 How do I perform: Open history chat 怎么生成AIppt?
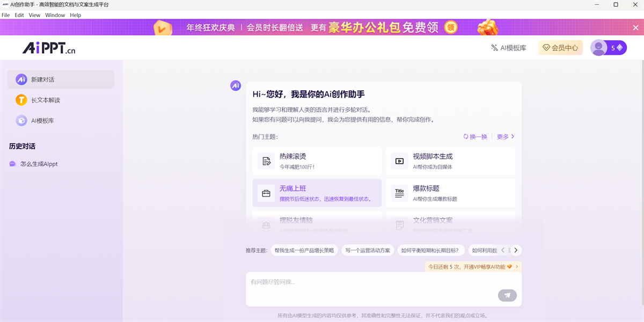pos(39,164)
